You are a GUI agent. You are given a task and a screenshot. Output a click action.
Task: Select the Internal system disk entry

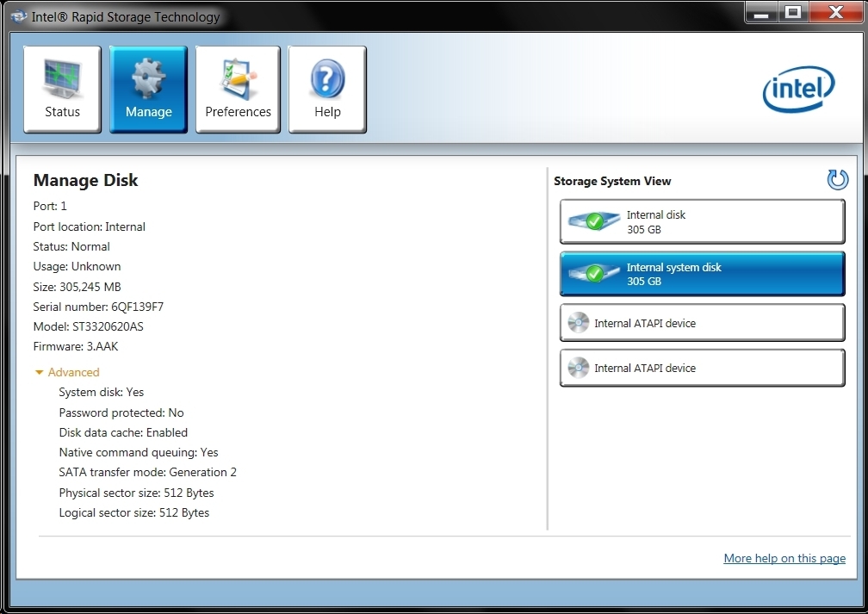tap(703, 274)
